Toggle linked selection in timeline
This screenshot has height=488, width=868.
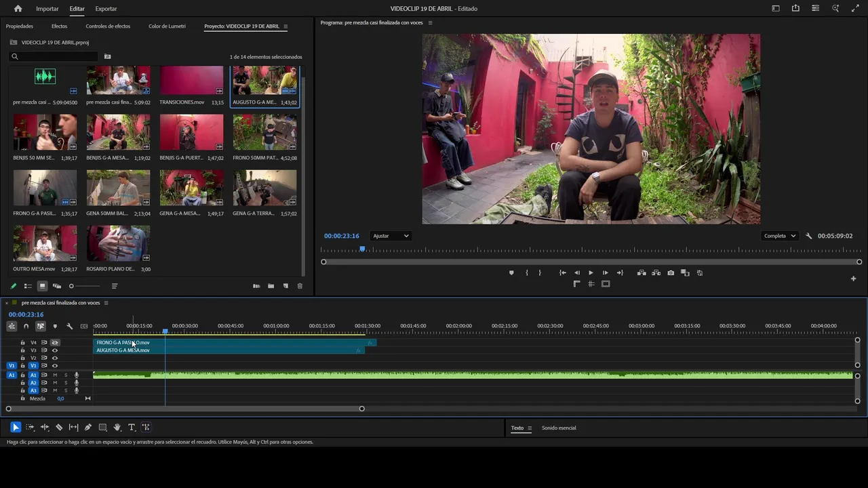[x=41, y=326]
